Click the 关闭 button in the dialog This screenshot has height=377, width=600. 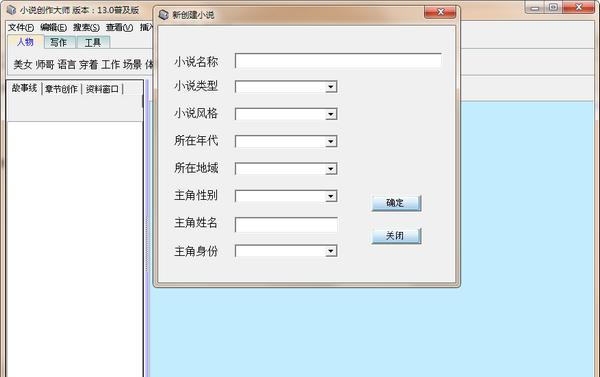396,236
